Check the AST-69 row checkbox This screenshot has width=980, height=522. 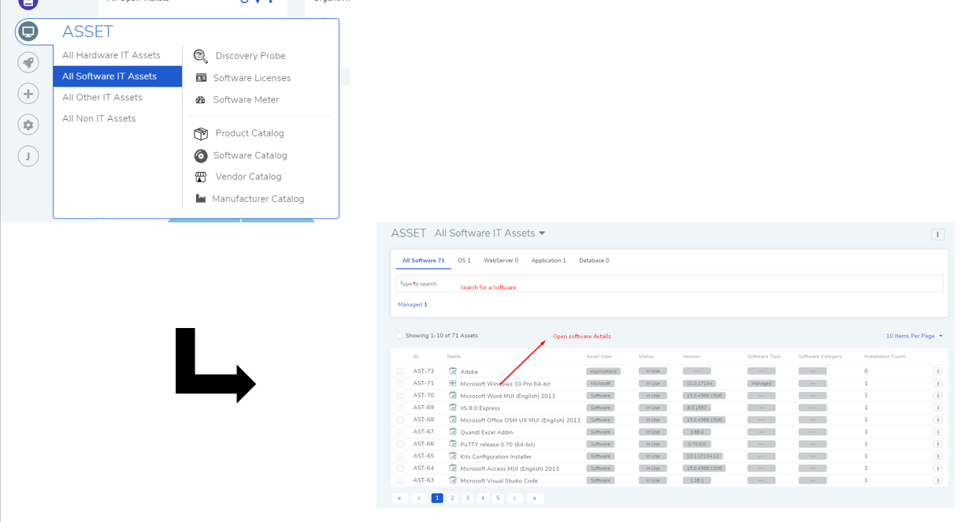pos(400,408)
